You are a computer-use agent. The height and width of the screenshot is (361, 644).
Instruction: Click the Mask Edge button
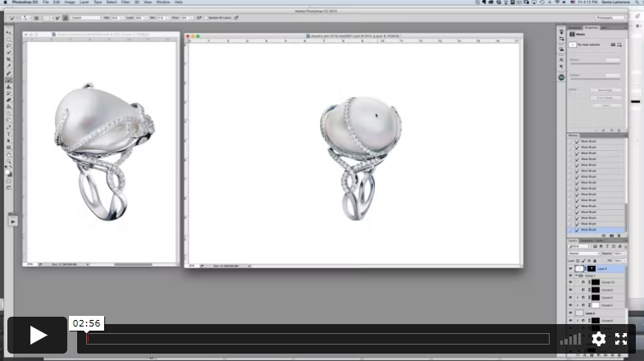605,90
